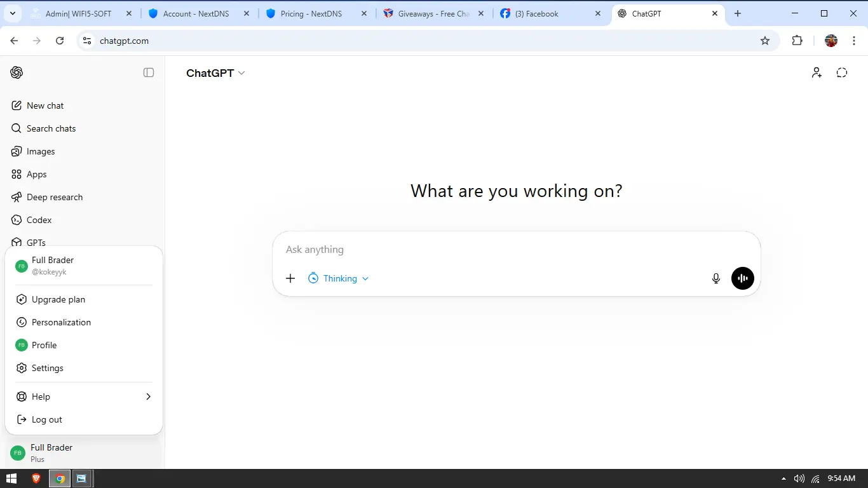Open Personalization from the account menu

[x=84, y=322]
